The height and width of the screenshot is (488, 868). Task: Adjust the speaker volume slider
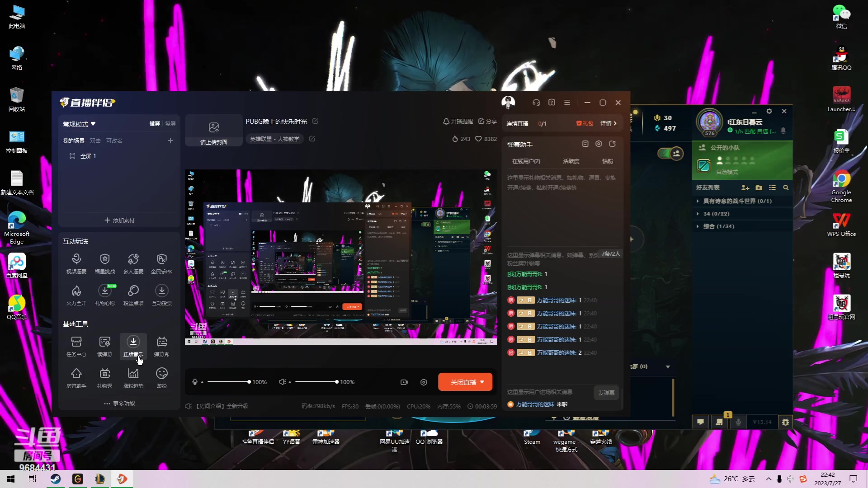pyautogui.click(x=316, y=382)
